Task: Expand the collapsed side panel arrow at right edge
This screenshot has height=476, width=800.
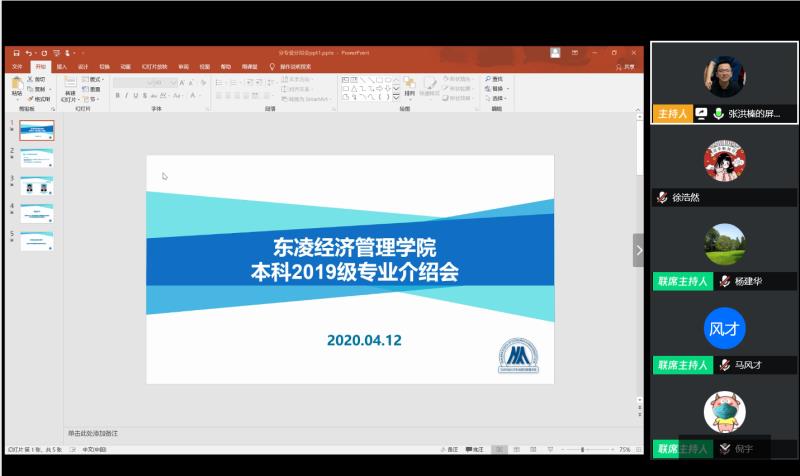Action: pos(638,250)
